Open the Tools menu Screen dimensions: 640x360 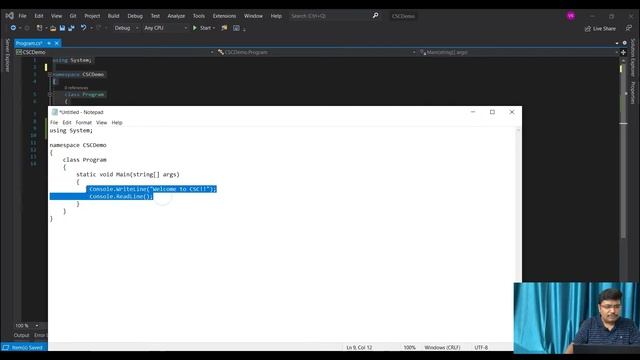[199, 16]
